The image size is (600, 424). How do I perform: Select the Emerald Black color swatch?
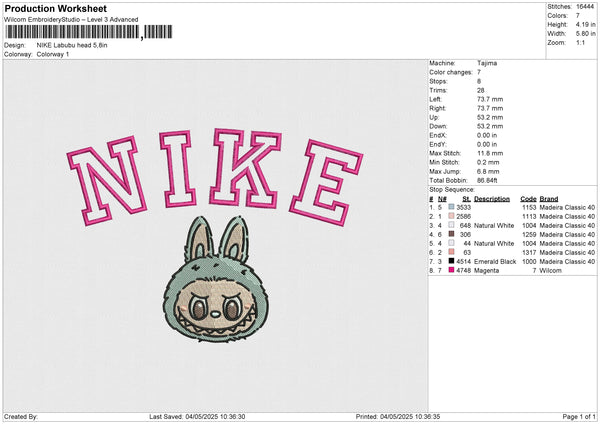[x=451, y=261]
